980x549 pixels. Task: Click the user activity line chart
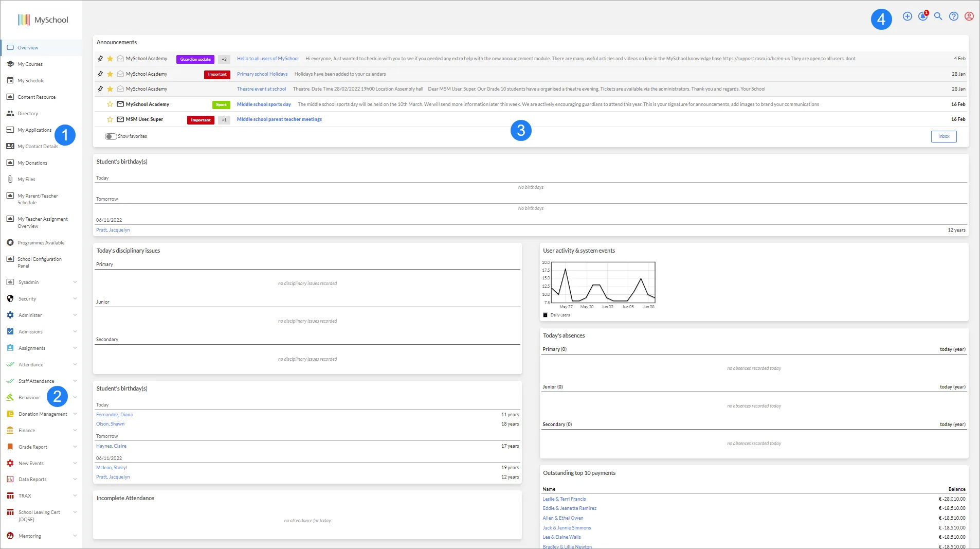point(603,282)
